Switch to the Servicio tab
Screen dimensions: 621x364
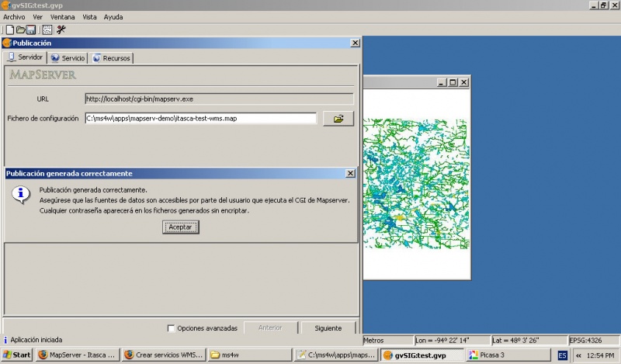click(68, 58)
